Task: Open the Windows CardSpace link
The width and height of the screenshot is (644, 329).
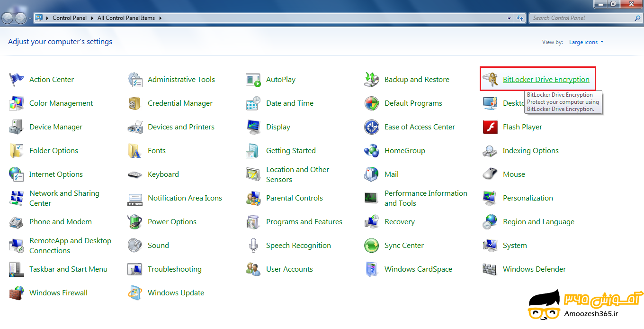Action: [418, 269]
